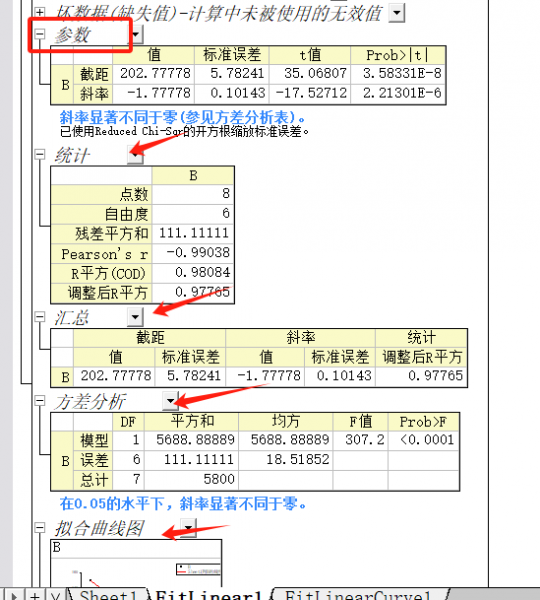Collapse the 参数 section
The height and width of the screenshot is (600, 540).
pyautogui.click(x=39, y=34)
